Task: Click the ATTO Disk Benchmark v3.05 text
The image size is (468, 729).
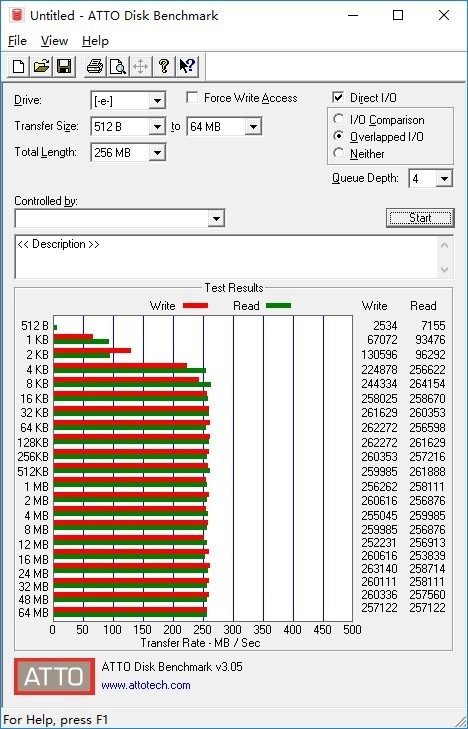Action: [172, 667]
